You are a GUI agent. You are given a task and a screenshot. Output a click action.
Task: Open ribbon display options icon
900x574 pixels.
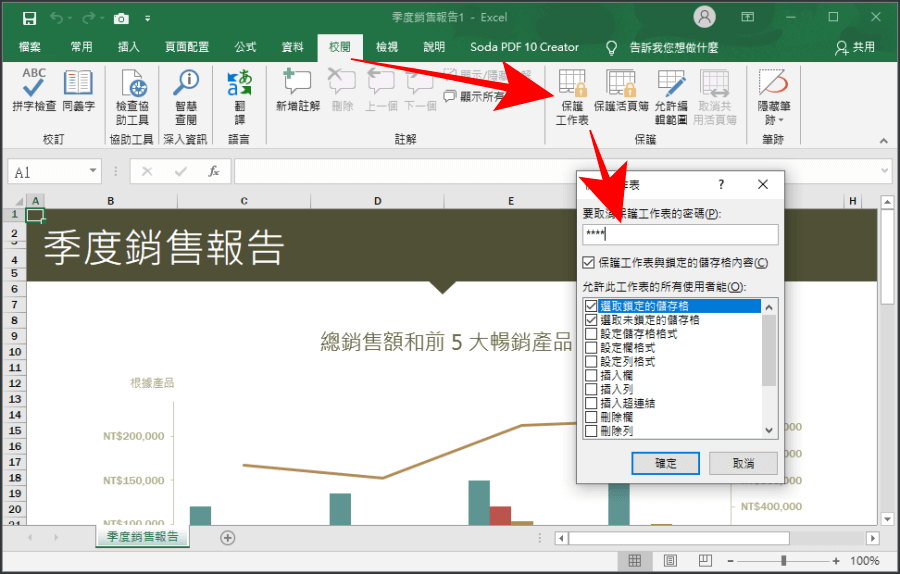(x=747, y=17)
